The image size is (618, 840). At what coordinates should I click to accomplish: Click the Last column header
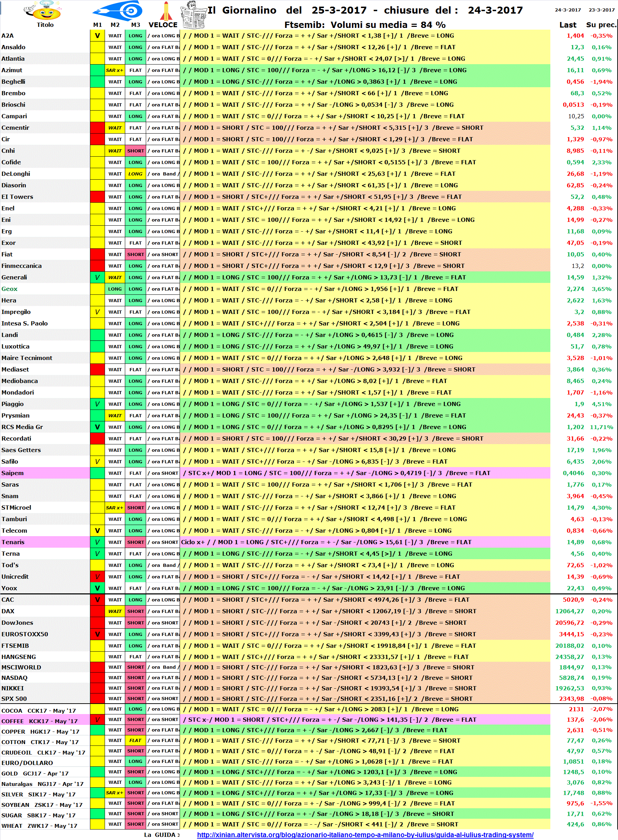pyautogui.click(x=567, y=25)
